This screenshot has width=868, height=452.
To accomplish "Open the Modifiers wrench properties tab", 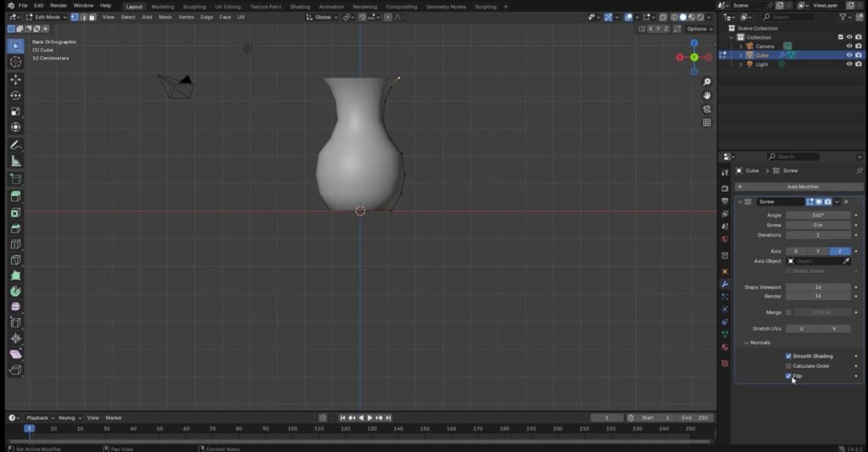I will click(725, 283).
